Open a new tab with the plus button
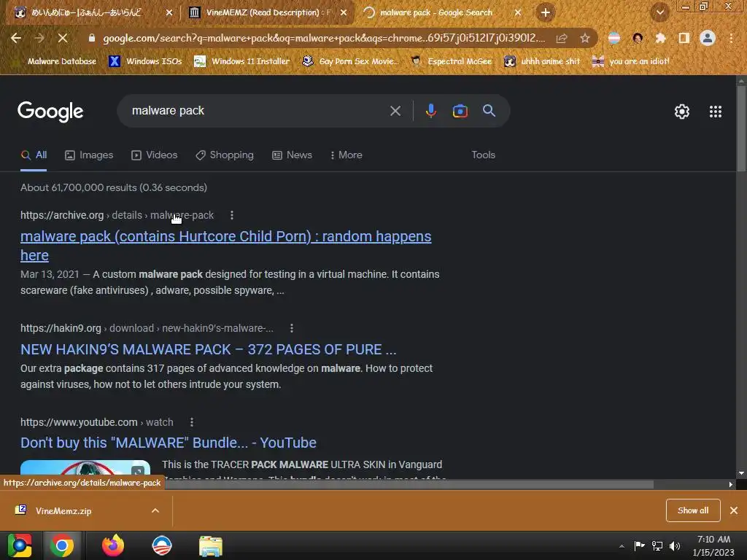The width and height of the screenshot is (747, 560). [546, 12]
